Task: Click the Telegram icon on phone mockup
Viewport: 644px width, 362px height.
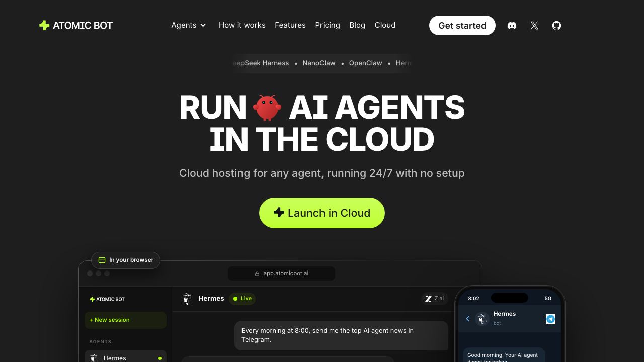Action: 550,319
